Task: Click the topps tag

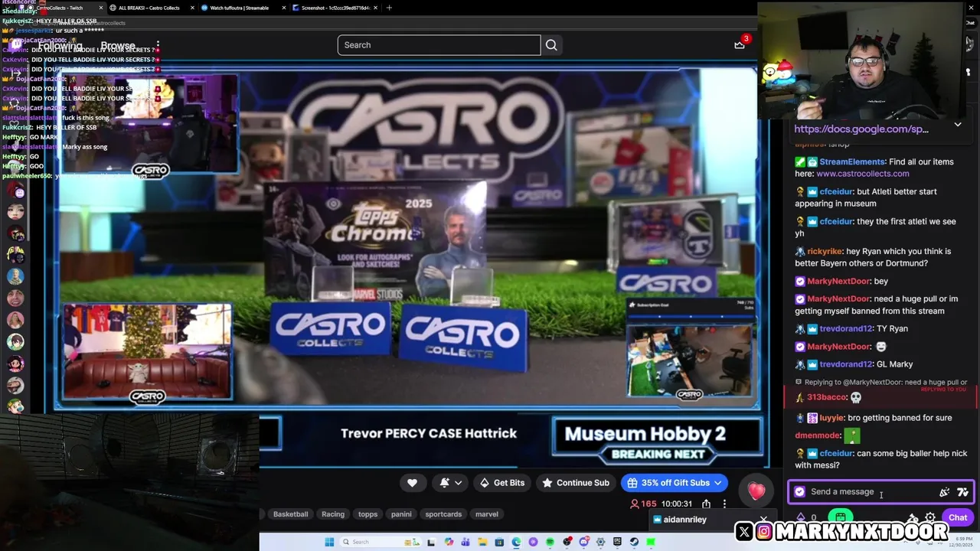Action: click(368, 514)
